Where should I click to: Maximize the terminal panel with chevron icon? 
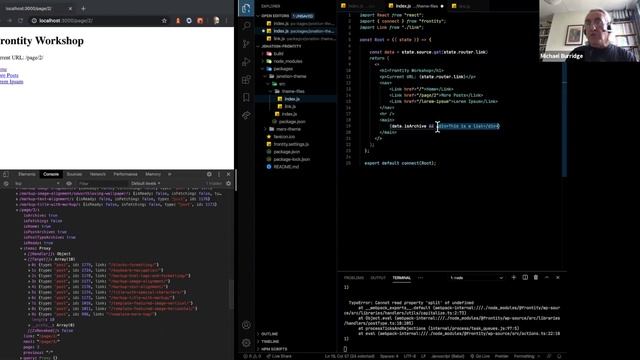click(547, 278)
